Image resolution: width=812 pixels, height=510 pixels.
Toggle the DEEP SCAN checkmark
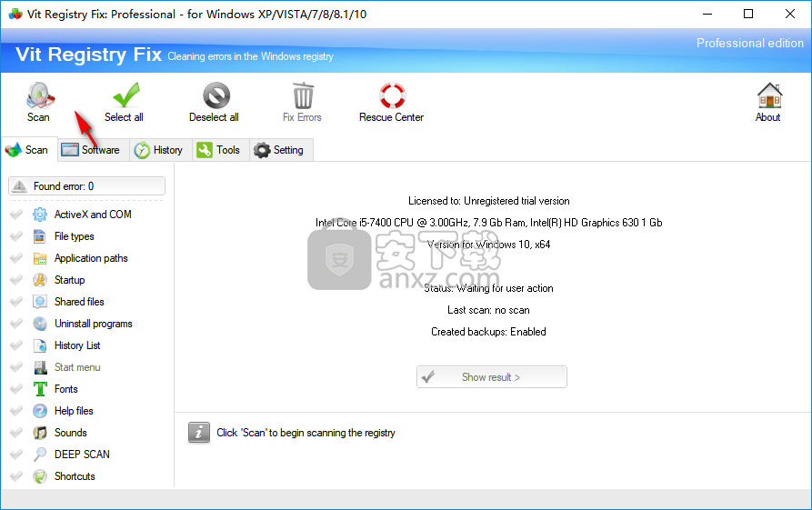click(16, 454)
